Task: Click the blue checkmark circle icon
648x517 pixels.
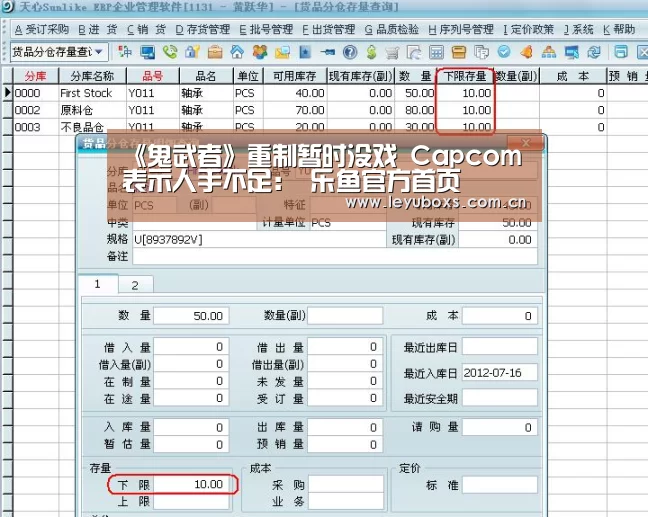Action: point(504,52)
